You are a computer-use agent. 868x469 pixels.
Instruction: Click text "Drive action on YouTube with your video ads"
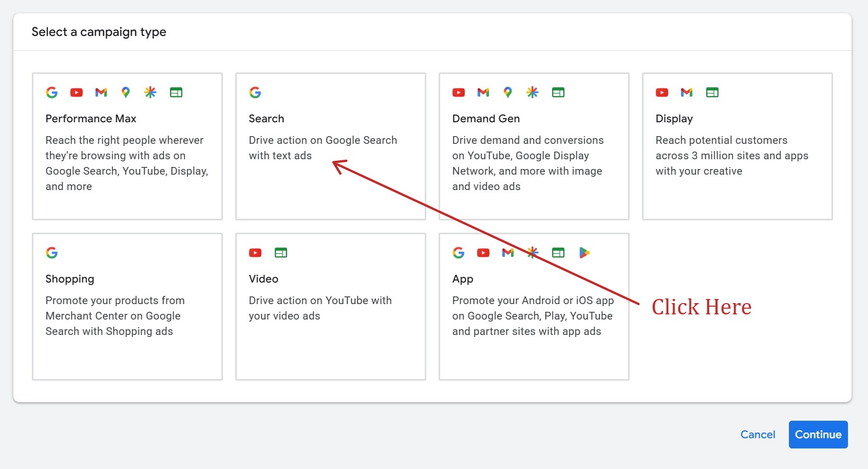point(320,308)
